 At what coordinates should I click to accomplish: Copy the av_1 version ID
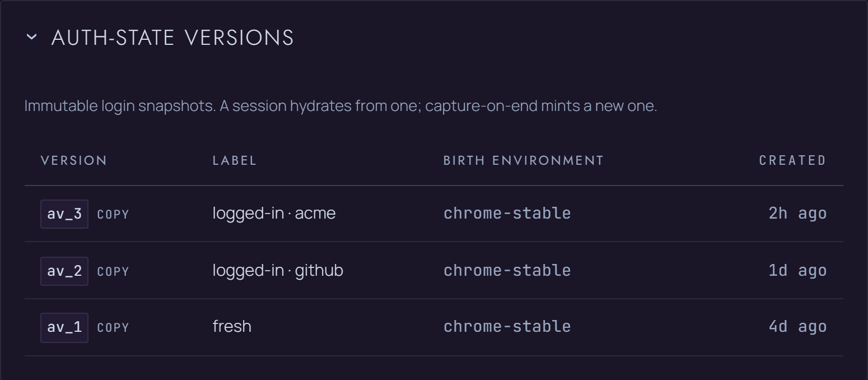click(113, 328)
